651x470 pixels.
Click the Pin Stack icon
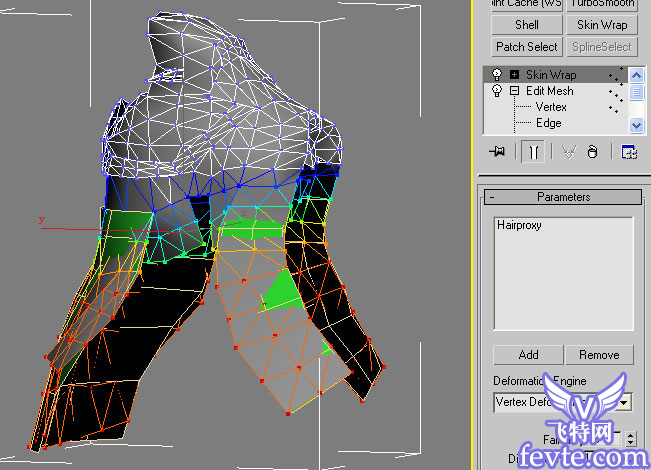pyautogui.click(x=497, y=152)
